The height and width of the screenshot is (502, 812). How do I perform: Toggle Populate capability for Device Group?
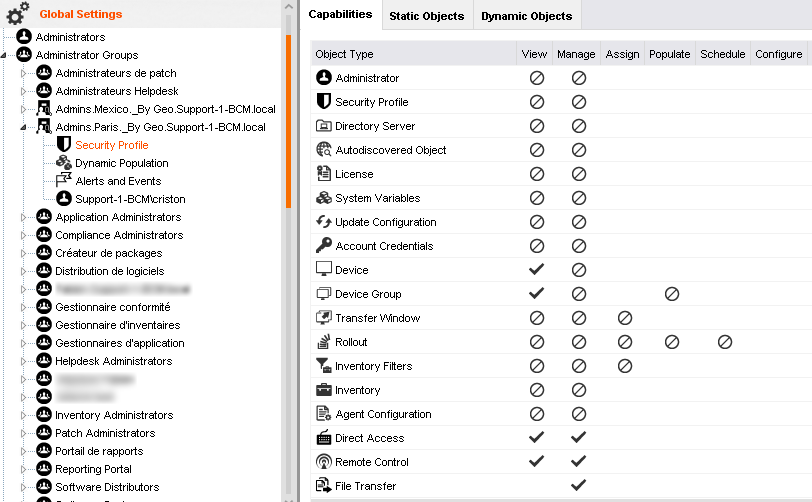672,294
